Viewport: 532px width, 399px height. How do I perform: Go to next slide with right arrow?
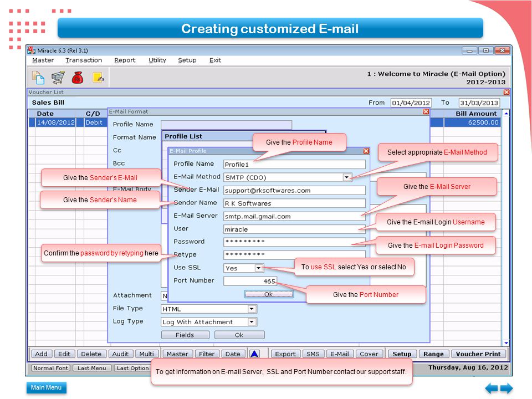click(506, 388)
